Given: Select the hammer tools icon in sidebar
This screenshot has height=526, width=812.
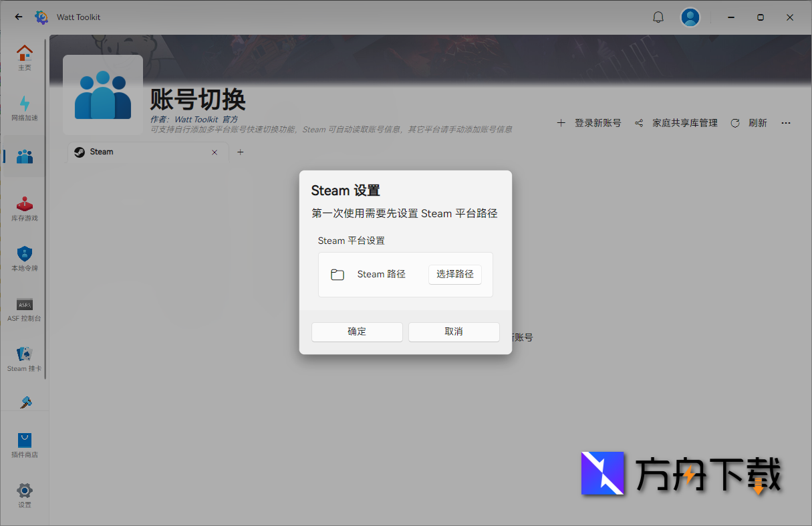Looking at the screenshot, I should 25,402.
